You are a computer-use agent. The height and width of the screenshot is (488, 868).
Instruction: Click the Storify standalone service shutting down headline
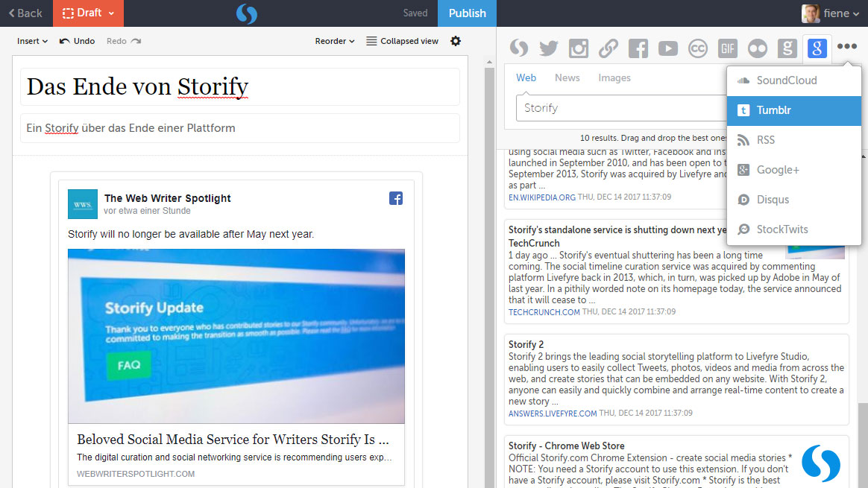click(x=617, y=236)
